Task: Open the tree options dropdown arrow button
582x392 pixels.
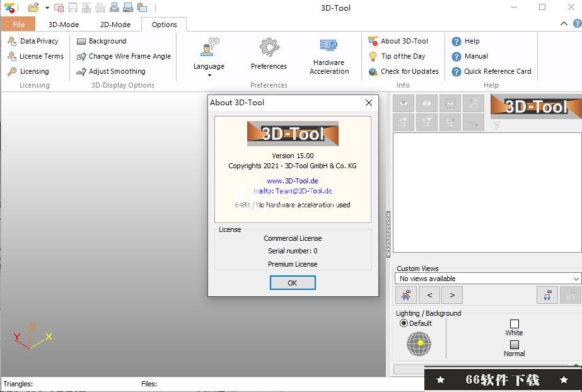Action: [x=474, y=122]
